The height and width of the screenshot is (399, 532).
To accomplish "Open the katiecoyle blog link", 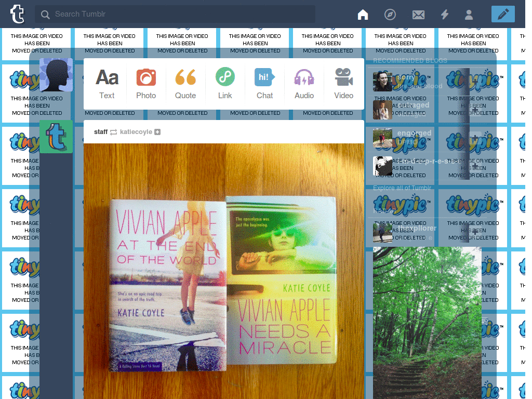I will (x=136, y=131).
